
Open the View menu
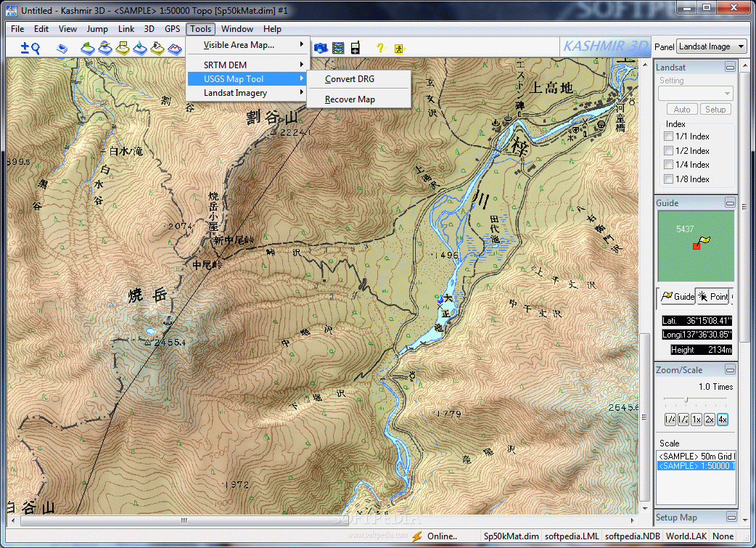click(67, 29)
